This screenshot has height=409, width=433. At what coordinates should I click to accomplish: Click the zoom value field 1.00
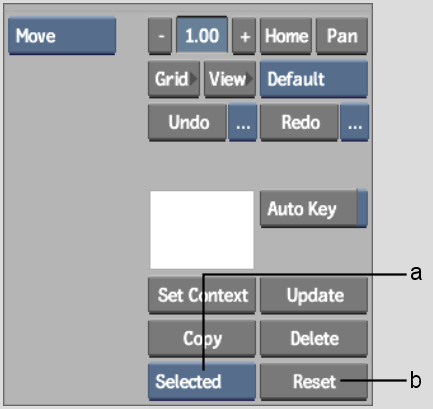(202, 35)
